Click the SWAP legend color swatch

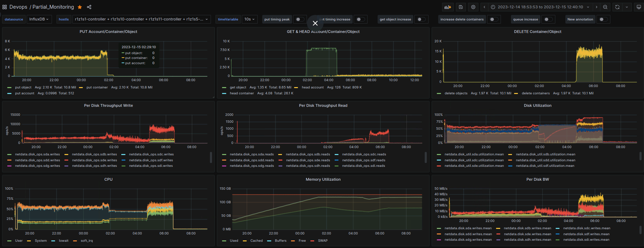pos(312,241)
